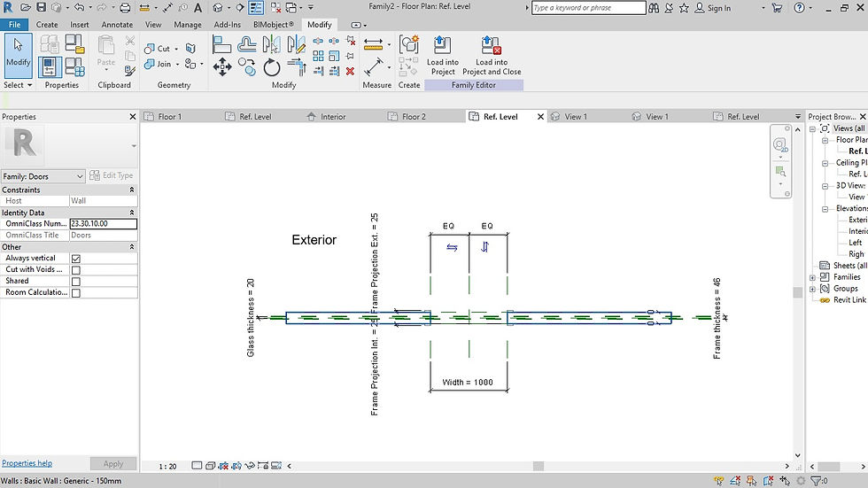Click the Edit Type button

pos(112,175)
